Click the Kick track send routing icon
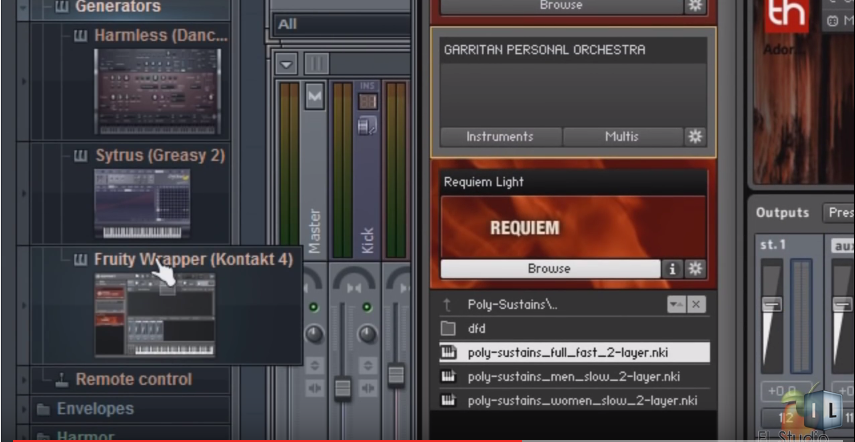The height and width of the screenshot is (442, 855). 366,128
